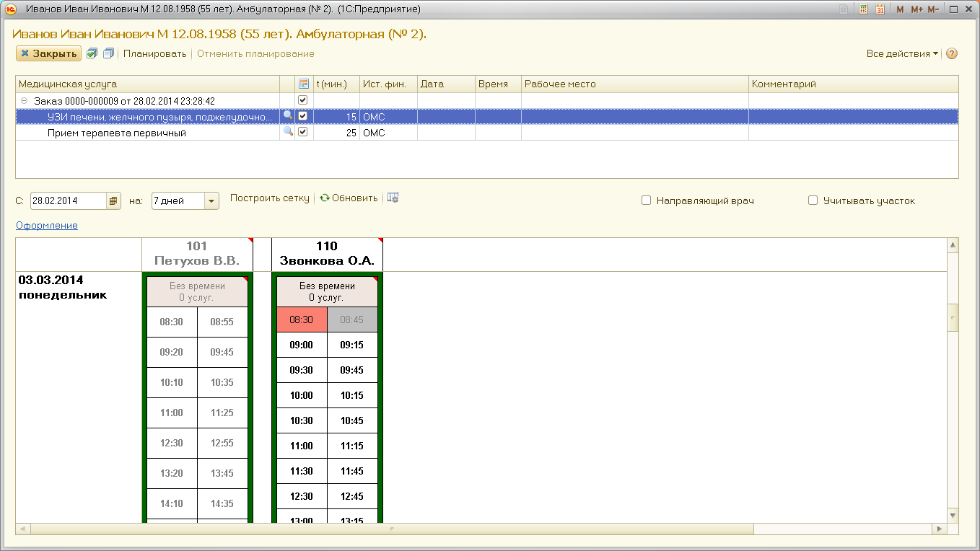Viewport: 980px width, 551px height.
Task: Click the check-all services icon
Action: coord(92,53)
